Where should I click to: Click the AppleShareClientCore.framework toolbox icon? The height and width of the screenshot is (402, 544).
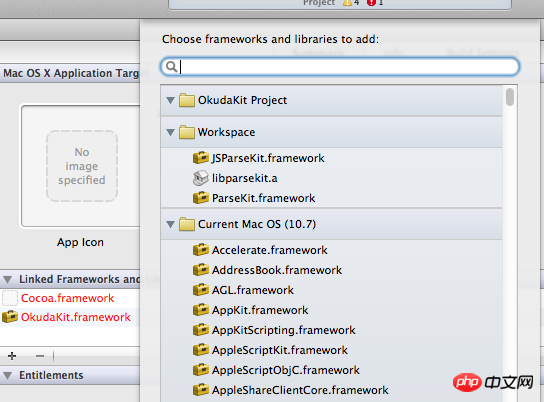click(201, 390)
